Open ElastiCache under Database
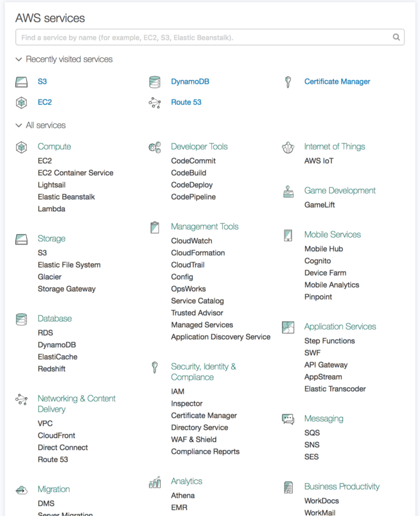The height and width of the screenshot is (516, 420). coord(58,357)
